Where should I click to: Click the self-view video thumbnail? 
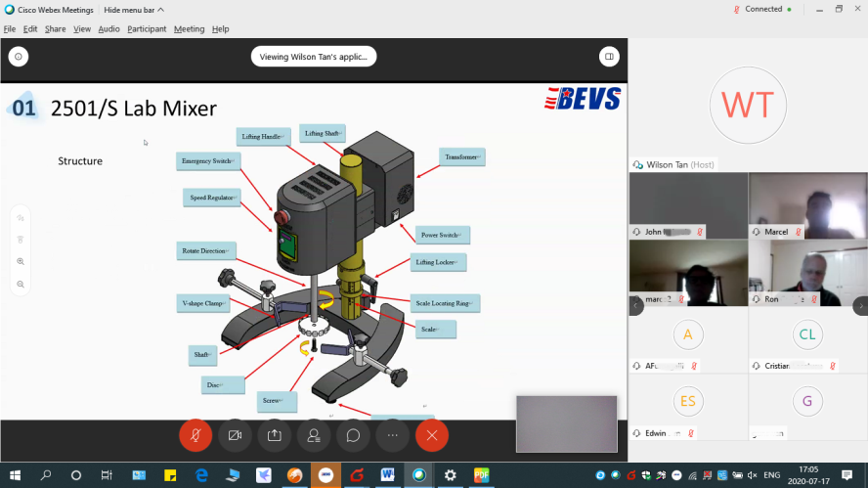click(567, 423)
